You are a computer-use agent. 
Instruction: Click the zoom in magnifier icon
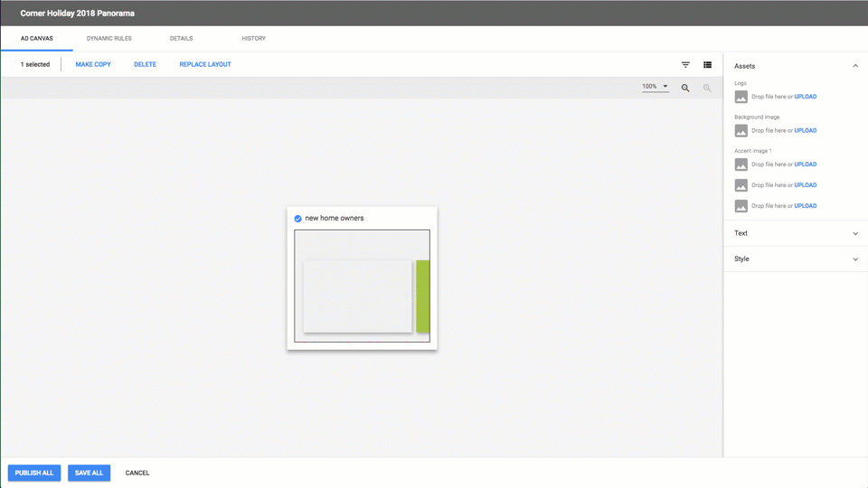click(685, 88)
